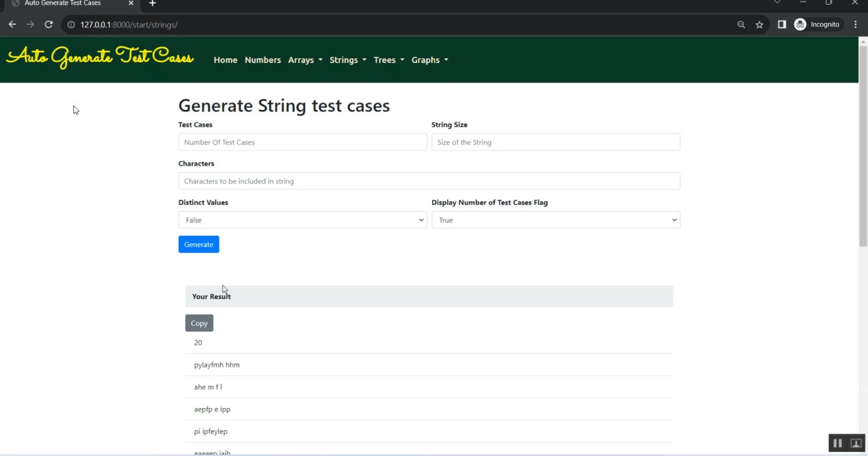This screenshot has height=456, width=868.
Task: Click the Characters input field
Action: (429, 181)
